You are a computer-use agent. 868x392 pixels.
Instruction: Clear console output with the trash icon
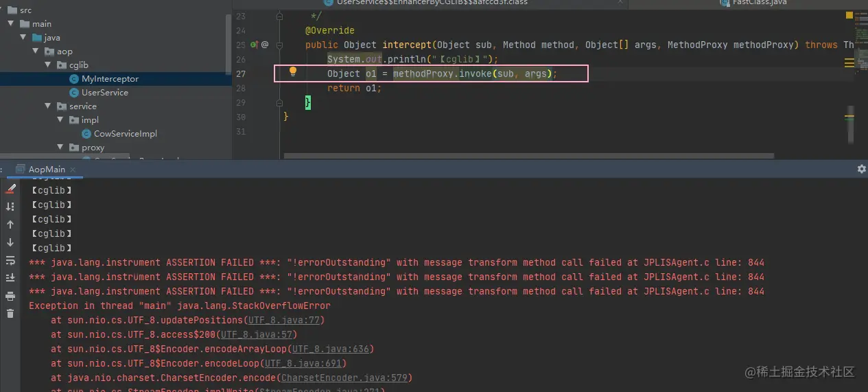tap(10, 314)
